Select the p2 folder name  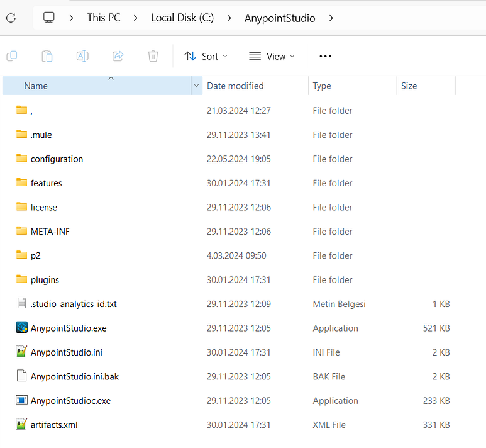tap(35, 256)
